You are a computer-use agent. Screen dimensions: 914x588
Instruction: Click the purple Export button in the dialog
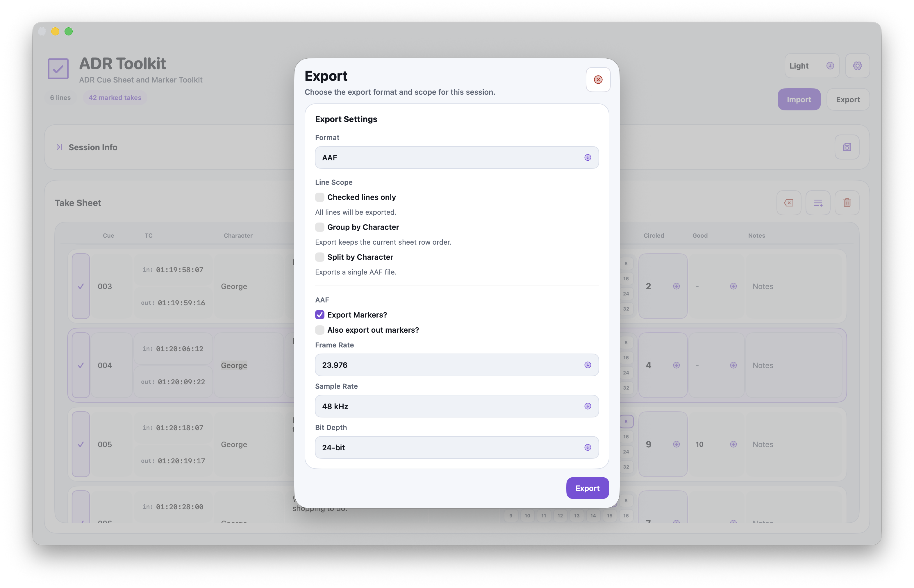(587, 488)
